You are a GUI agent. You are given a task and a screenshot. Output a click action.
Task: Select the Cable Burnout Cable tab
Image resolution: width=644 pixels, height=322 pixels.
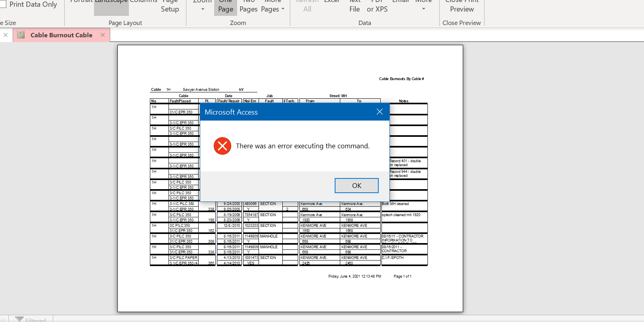(x=61, y=35)
